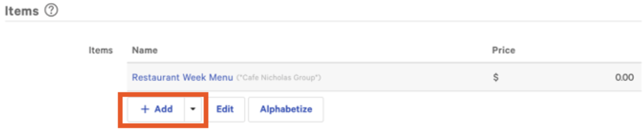The width and height of the screenshot is (644, 132).
Task: Sort items with the Alphabetize button
Action: [x=286, y=109]
